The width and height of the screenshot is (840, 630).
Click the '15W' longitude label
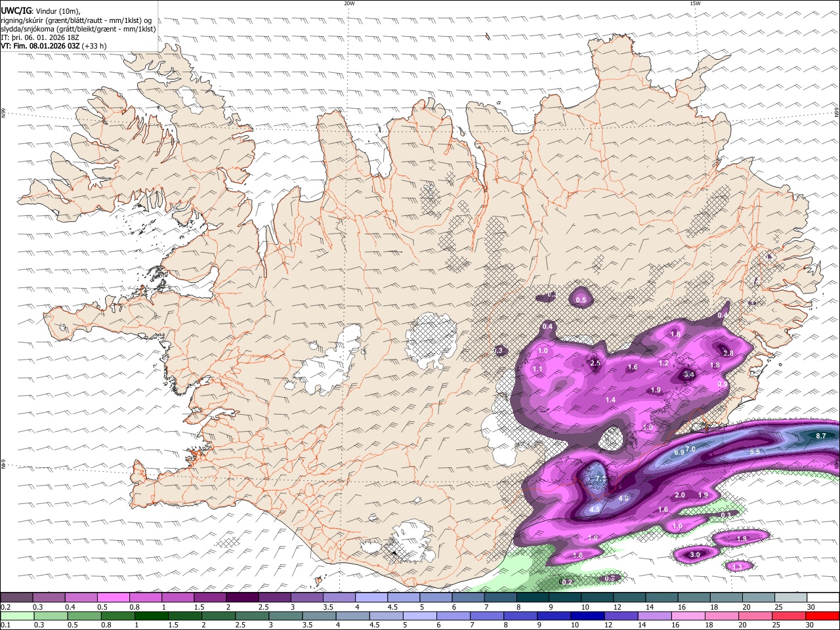[x=695, y=3]
